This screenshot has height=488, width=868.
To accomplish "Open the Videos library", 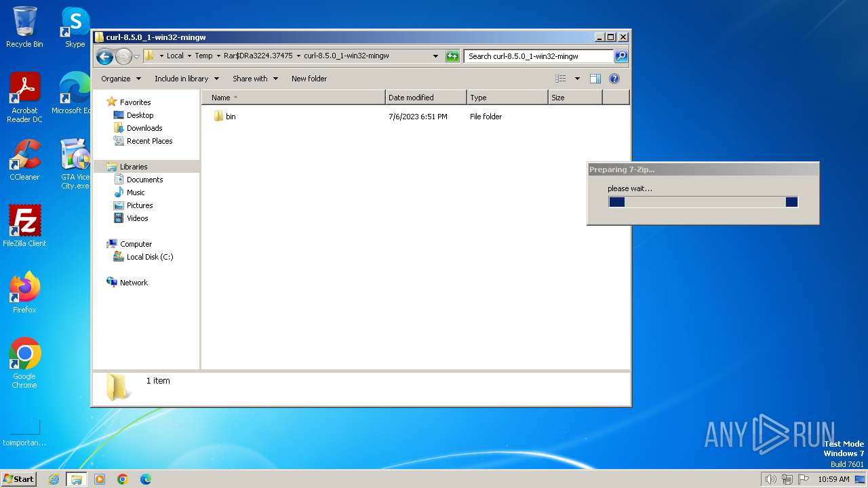I will pos(137,218).
